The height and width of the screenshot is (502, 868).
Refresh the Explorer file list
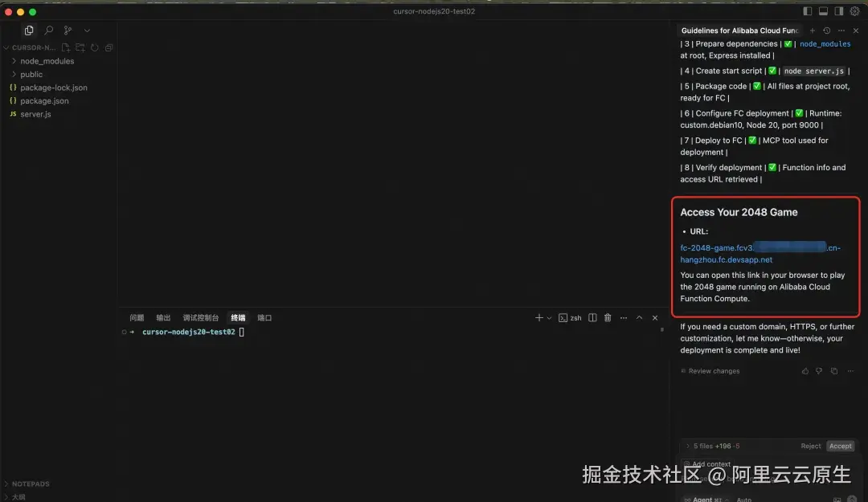coord(94,47)
